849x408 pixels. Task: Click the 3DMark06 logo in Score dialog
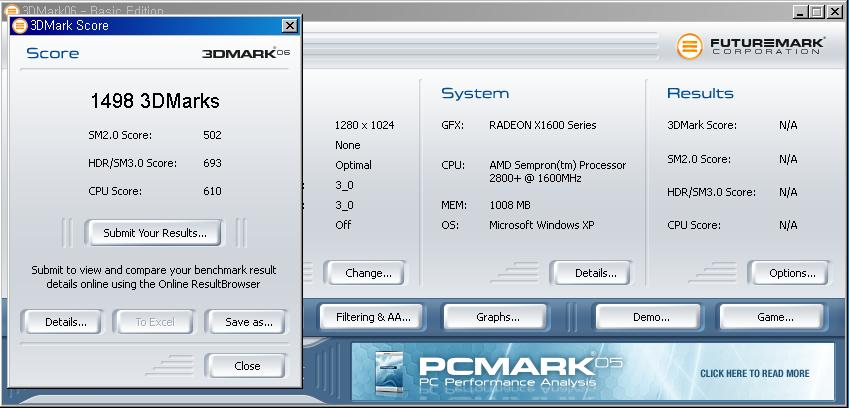pyautogui.click(x=246, y=53)
